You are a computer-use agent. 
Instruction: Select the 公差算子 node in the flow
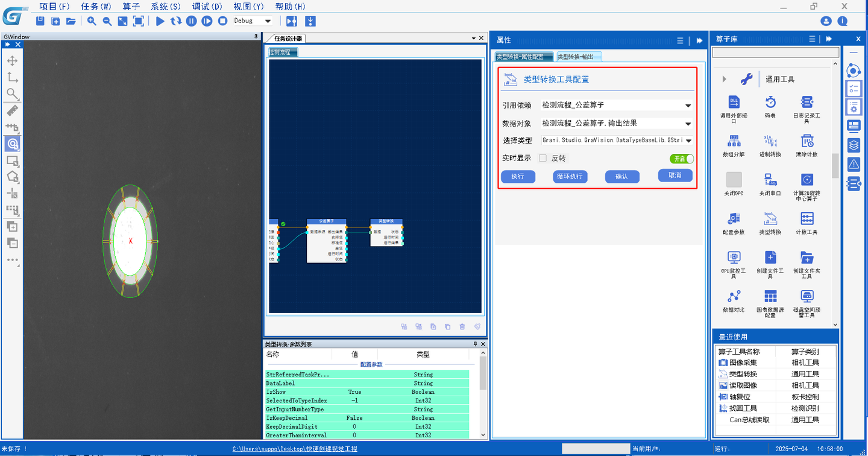point(327,241)
